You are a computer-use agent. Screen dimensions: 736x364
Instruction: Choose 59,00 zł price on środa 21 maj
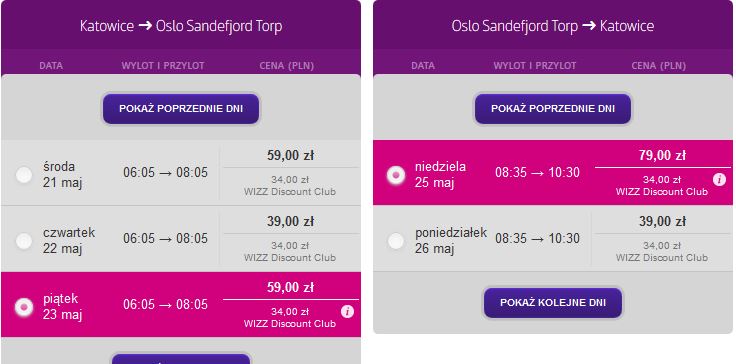click(290, 155)
